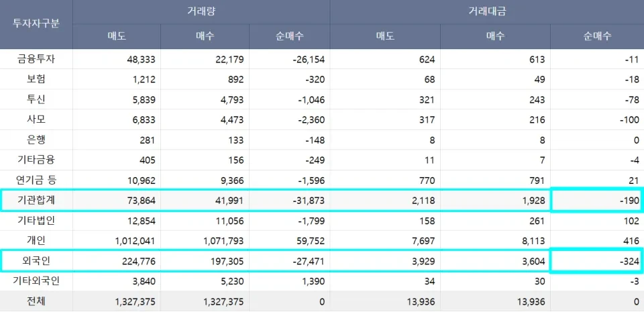Image resolution: width=644 pixels, height=312 pixels.
Task: Select the 1,012,041 volume cell
Action: (x=135, y=241)
